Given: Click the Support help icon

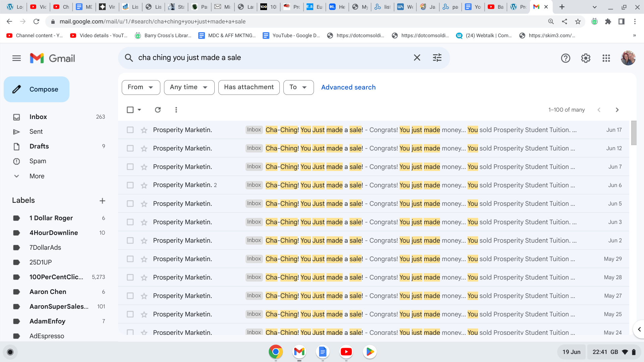Looking at the screenshot, I should (566, 58).
